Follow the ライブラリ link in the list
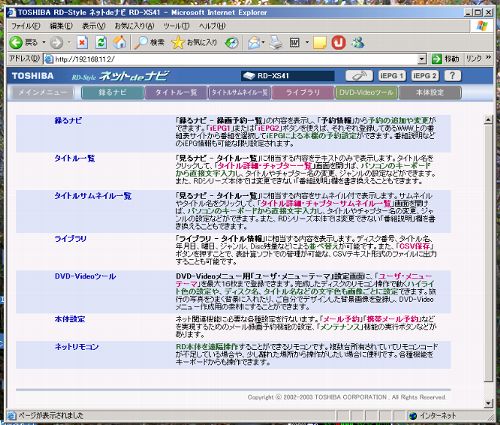This screenshot has width=500, height=425. pos(70,239)
